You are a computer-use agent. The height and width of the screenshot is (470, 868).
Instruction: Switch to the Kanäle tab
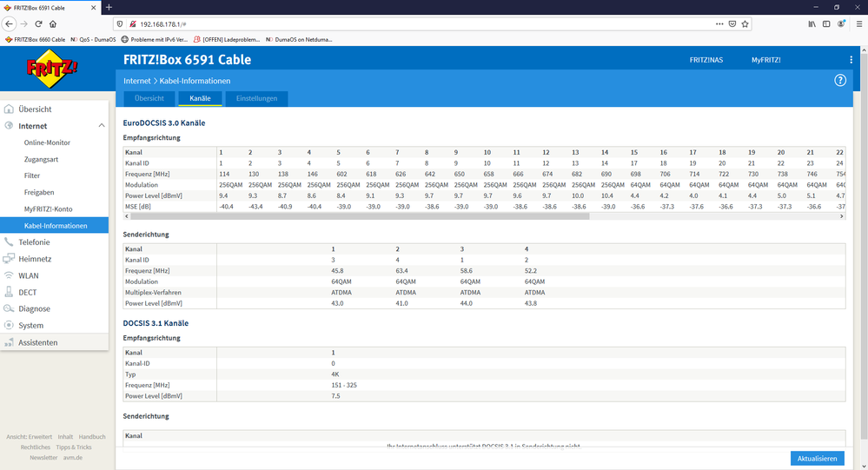click(x=200, y=98)
